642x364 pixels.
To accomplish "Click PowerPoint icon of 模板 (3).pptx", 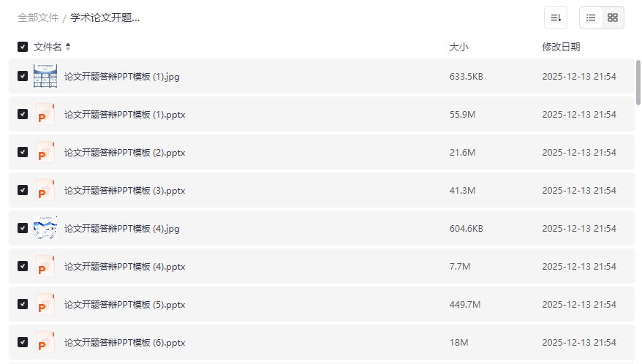I will [45, 190].
